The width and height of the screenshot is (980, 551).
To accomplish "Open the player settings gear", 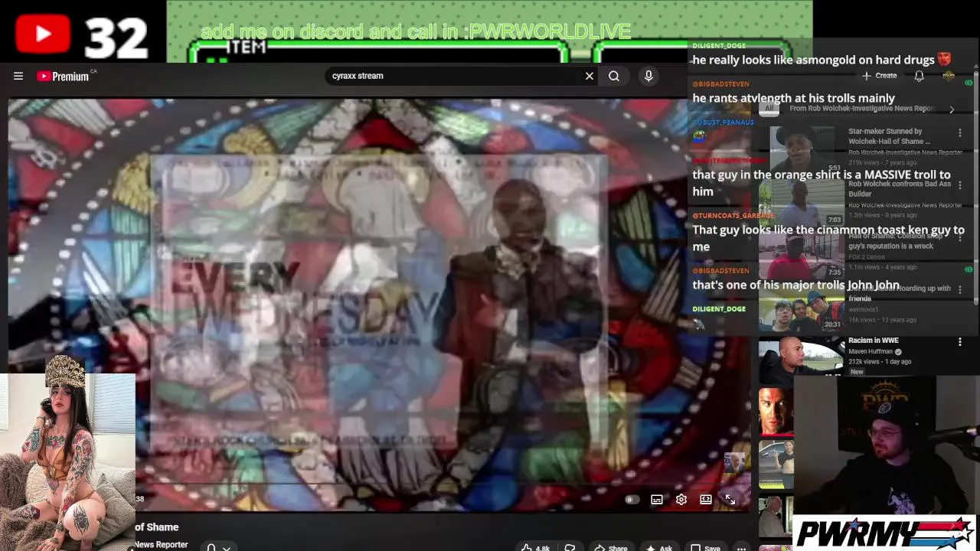I will pos(681,500).
